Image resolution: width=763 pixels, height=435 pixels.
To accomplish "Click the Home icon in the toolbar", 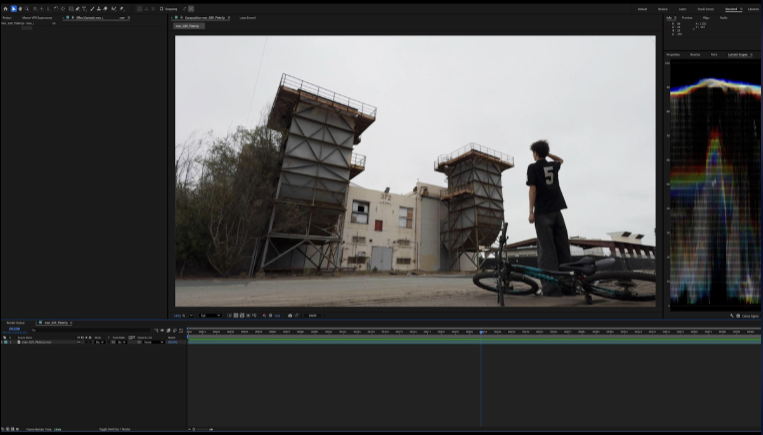I will pyautogui.click(x=5, y=9).
